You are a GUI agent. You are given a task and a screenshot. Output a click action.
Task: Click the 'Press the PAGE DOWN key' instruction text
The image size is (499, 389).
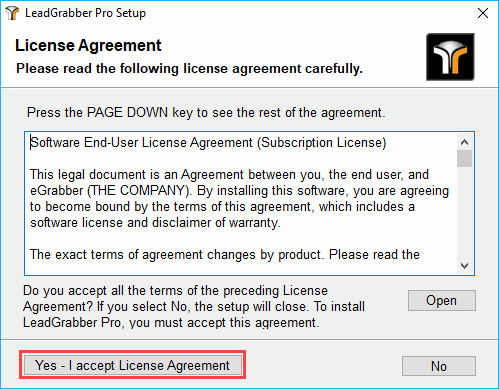click(206, 113)
